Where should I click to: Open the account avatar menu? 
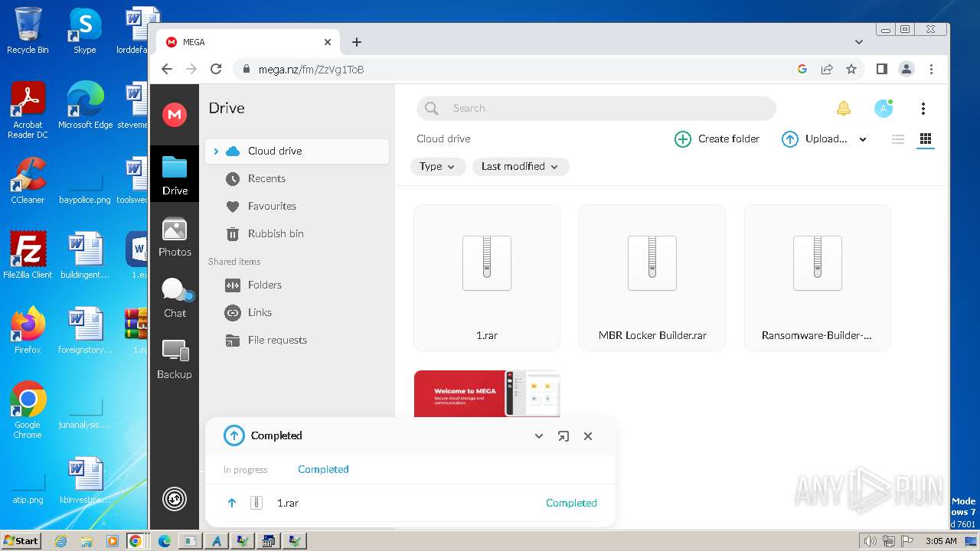(884, 109)
